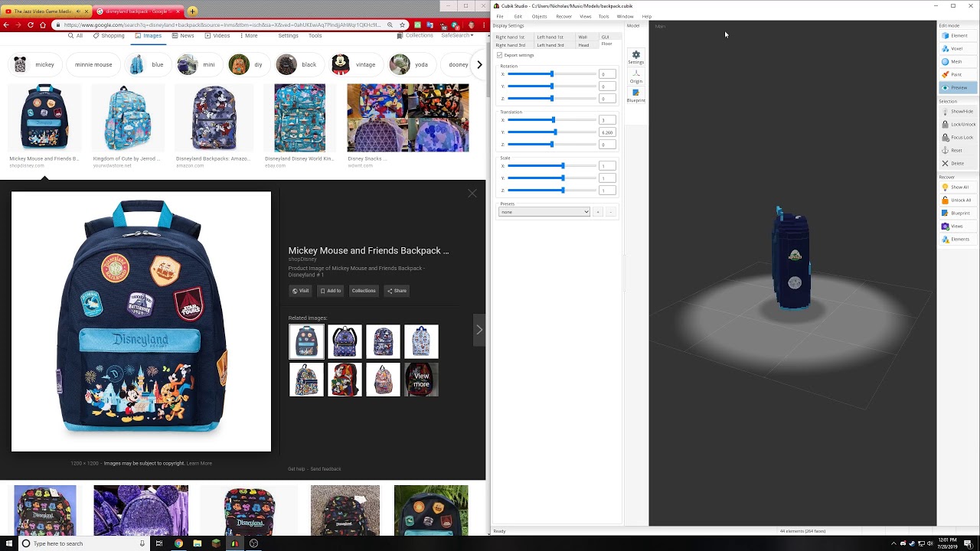The image size is (980, 551).
Task: Open the Views menu
Action: 586,16
